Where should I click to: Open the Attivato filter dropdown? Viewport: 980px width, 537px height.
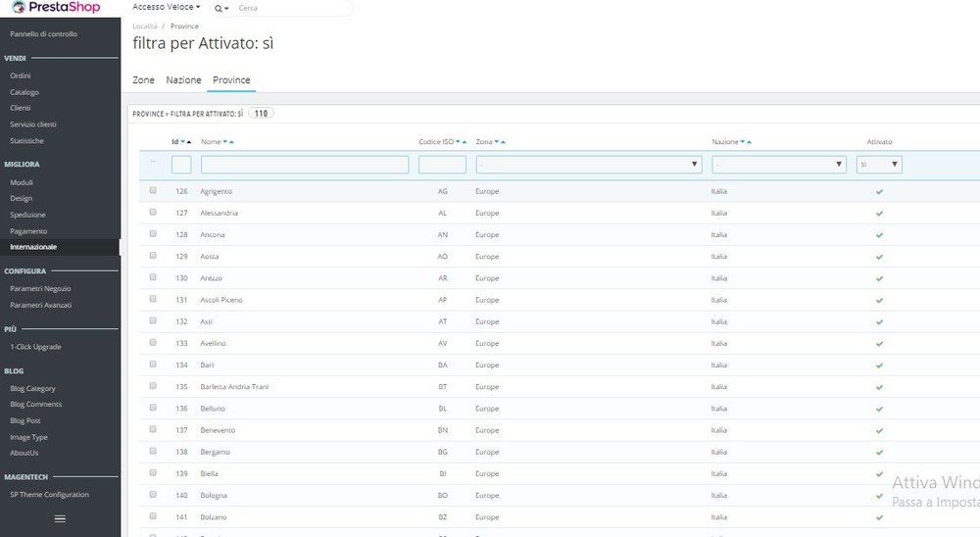click(x=879, y=165)
